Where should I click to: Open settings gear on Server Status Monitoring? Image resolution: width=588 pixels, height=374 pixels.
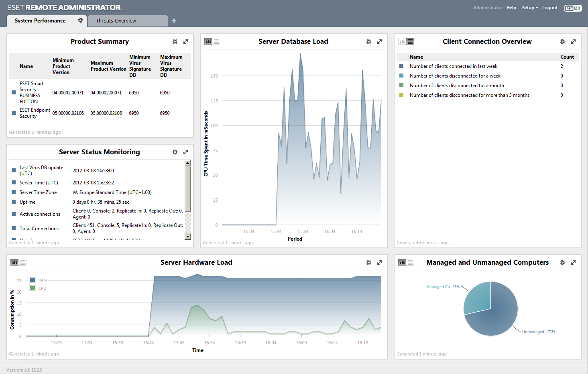(x=175, y=152)
